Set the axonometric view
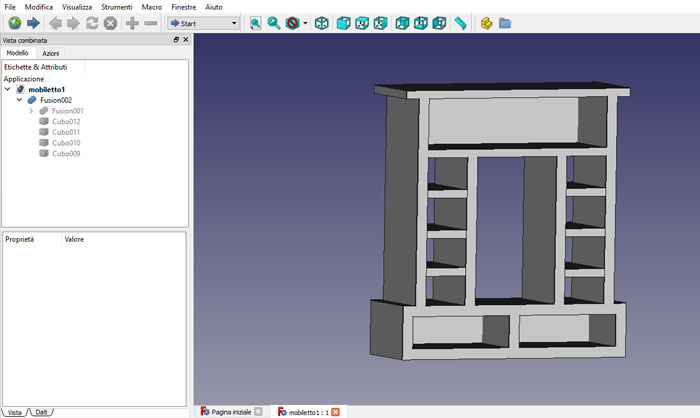The image size is (700, 418). click(x=321, y=23)
